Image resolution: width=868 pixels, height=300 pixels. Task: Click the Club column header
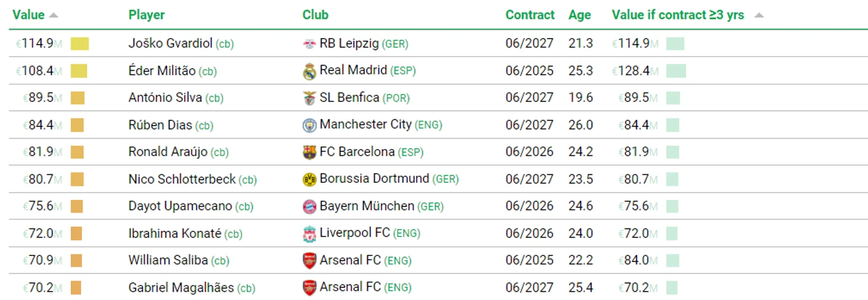pos(315,15)
